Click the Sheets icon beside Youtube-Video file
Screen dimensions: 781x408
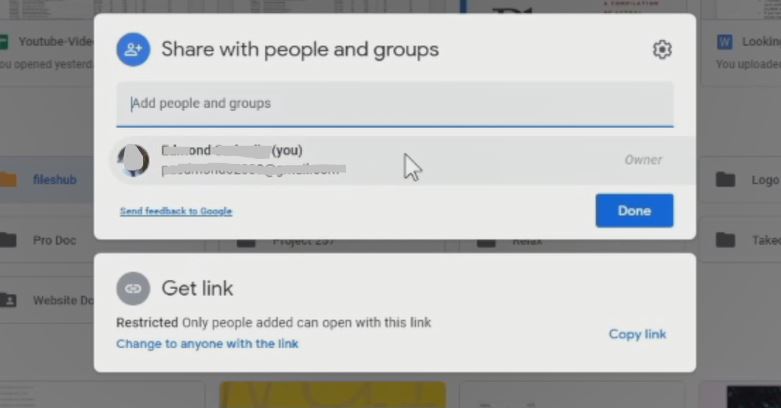click(x=4, y=43)
